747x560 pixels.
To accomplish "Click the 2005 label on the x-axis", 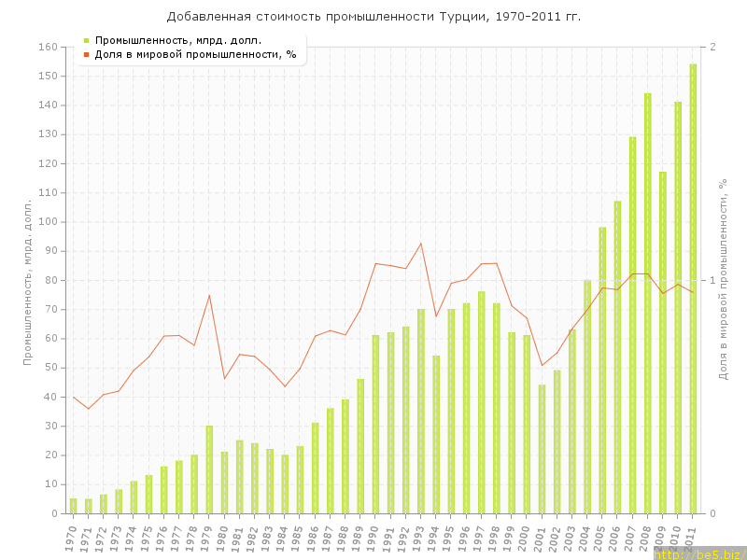I will click(x=600, y=536).
